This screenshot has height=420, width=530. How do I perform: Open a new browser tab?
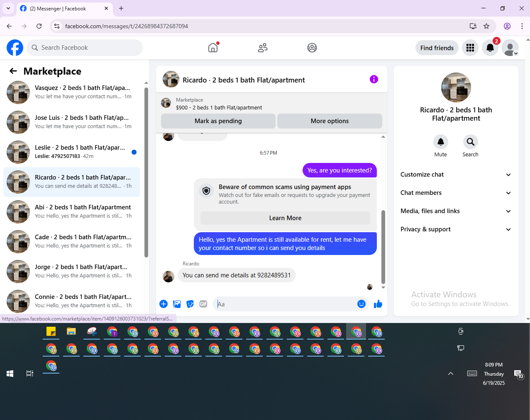click(x=121, y=8)
